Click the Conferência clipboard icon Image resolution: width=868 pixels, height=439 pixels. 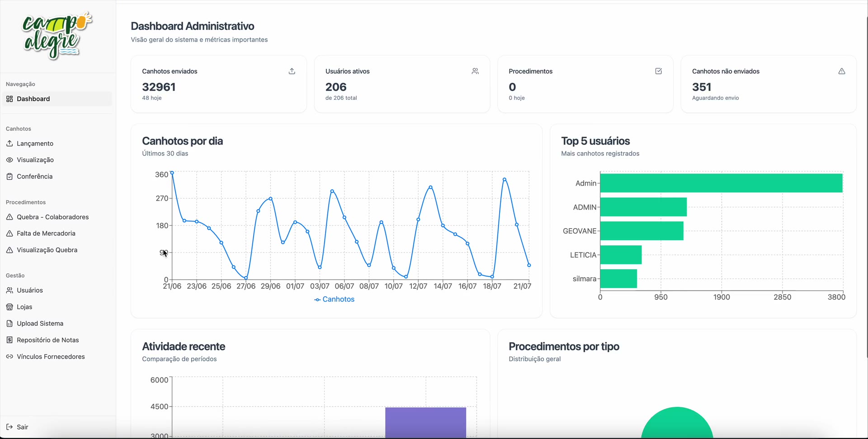coord(9,177)
